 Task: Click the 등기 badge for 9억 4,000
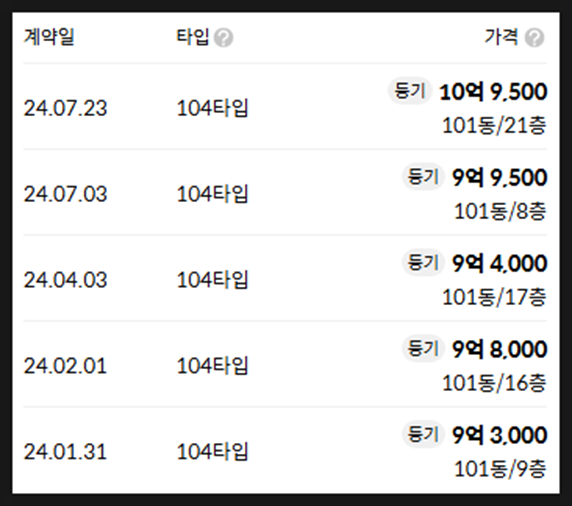pos(423,263)
